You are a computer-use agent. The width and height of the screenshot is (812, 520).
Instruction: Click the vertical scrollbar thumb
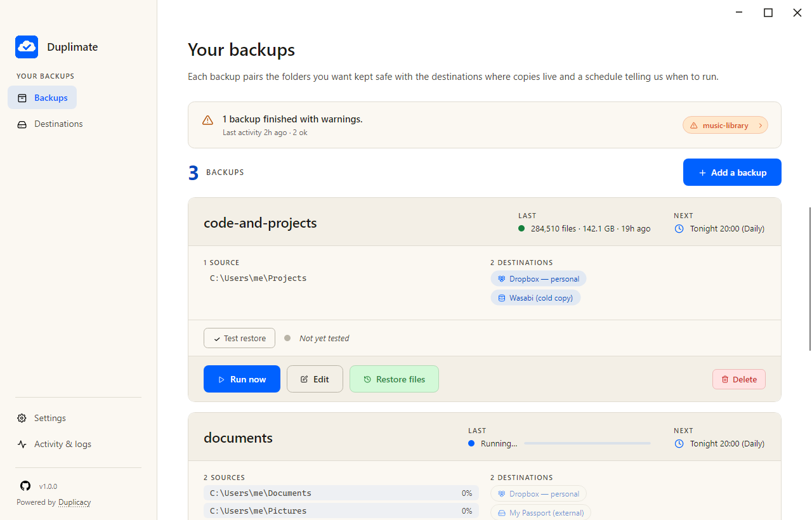[x=809, y=278]
